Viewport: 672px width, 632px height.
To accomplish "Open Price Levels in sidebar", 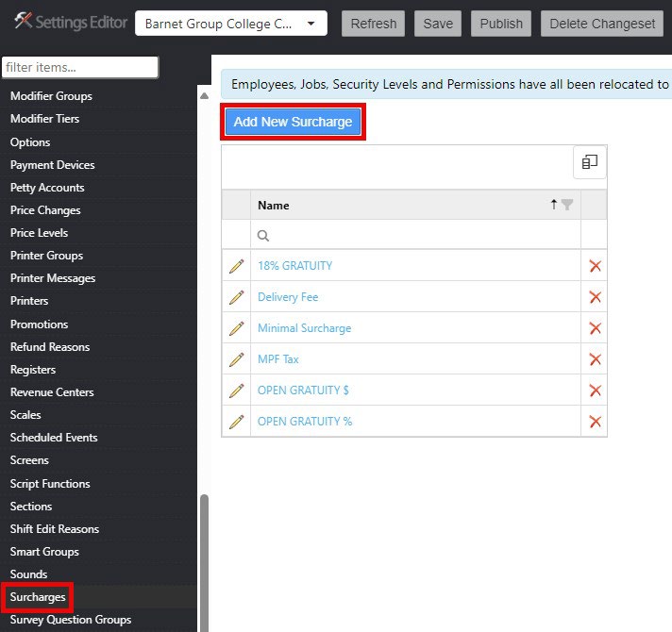I will click(39, 233).
